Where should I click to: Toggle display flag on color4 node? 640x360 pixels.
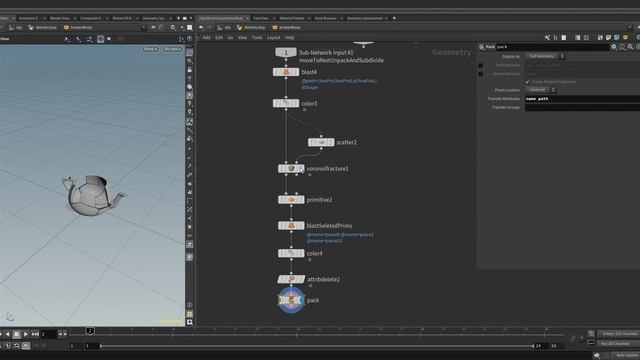click(302, 253)
